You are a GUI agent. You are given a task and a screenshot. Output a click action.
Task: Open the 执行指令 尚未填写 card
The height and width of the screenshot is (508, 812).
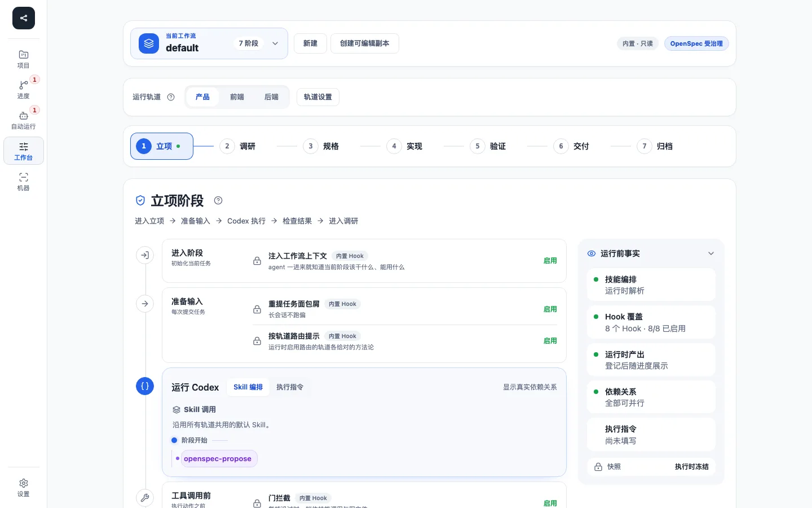coord(651,435)
